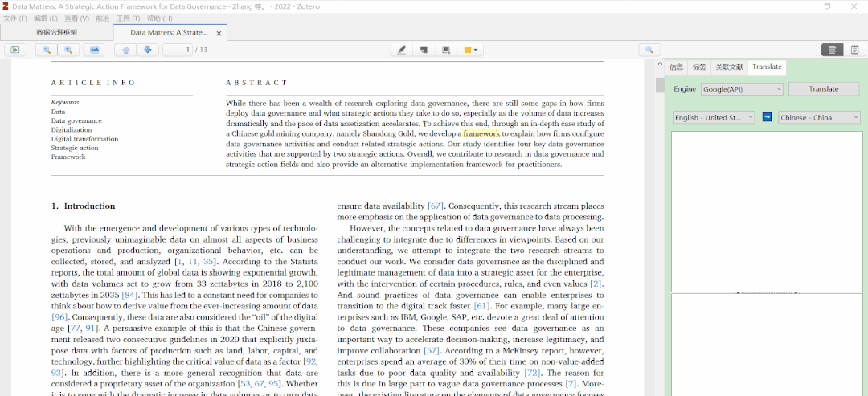Show the notes pane icon

[x=854, y=50]
